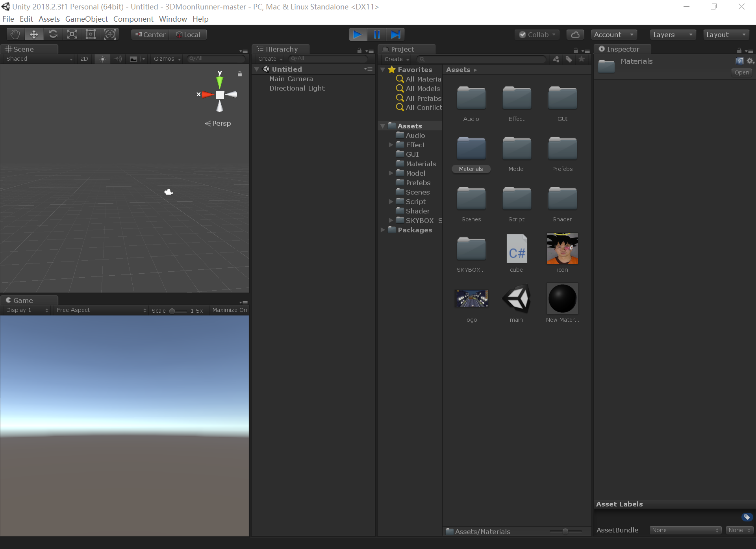Click the Open button in Inspector
756x549 pixels.
point(741,72)
